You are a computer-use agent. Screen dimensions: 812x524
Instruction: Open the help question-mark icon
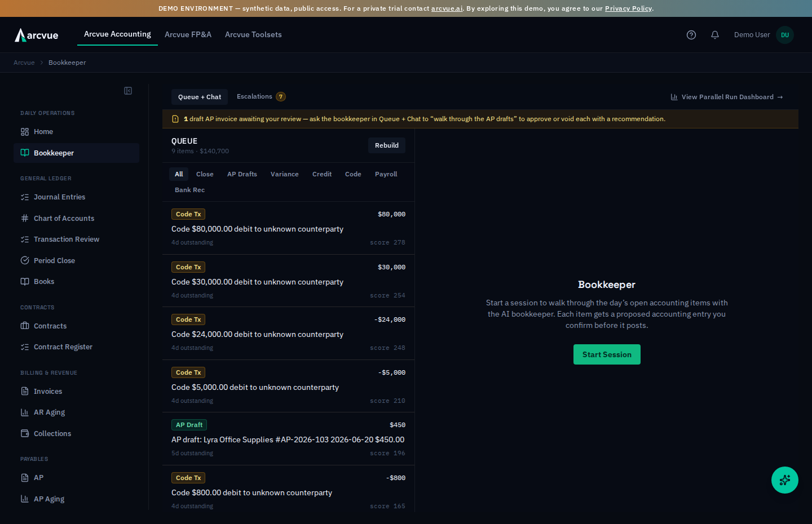coord(691,35)
